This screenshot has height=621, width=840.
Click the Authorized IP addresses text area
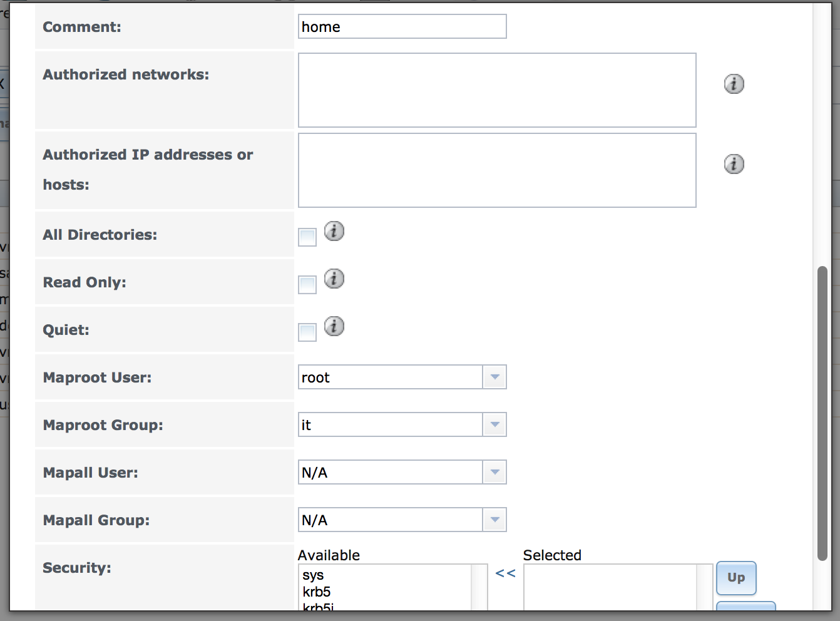(x=496, y=170)
